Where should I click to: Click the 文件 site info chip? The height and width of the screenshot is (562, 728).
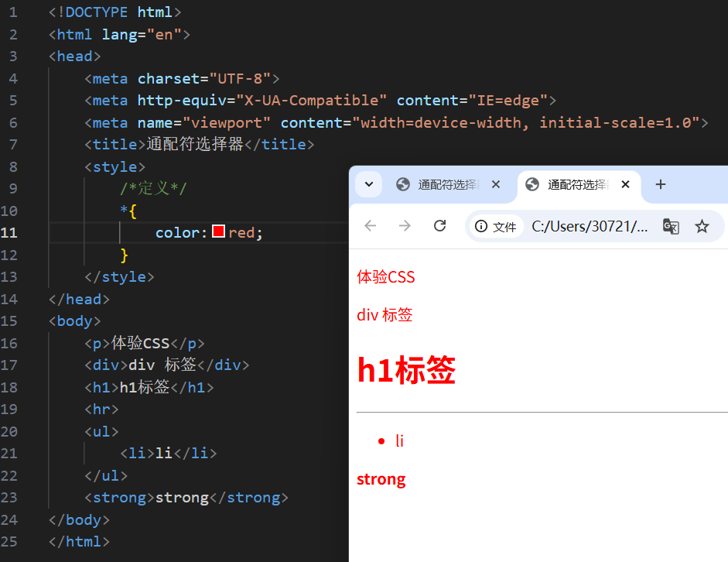pos(495,226)
